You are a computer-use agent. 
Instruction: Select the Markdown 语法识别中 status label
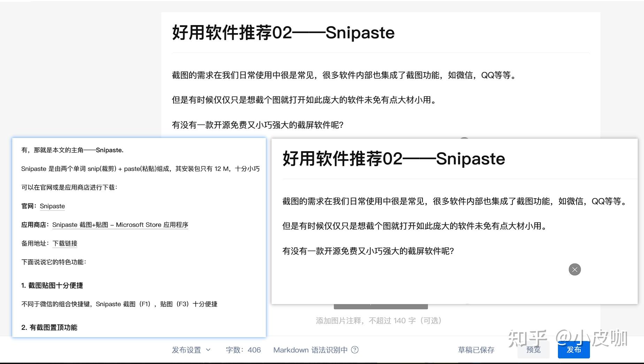pyautogui.click(x=310, y=350)
